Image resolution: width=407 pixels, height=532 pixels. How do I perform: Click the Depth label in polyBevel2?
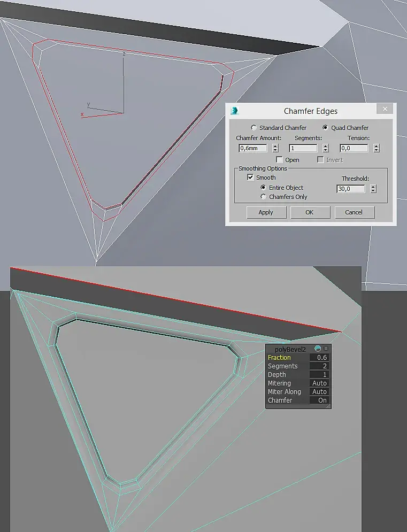[277, 375]
